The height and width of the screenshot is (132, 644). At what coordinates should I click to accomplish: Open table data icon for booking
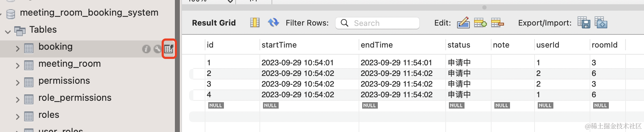click(x=169, y=49)
